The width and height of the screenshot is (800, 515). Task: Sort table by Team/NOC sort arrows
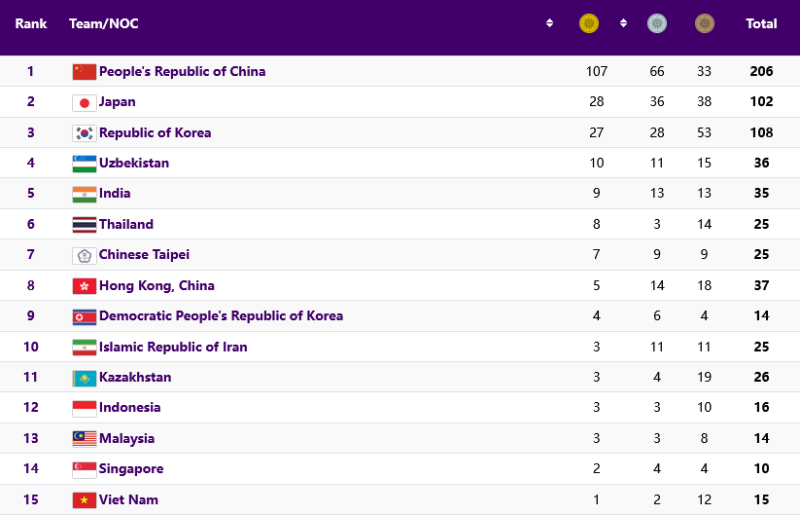(549, 23)
